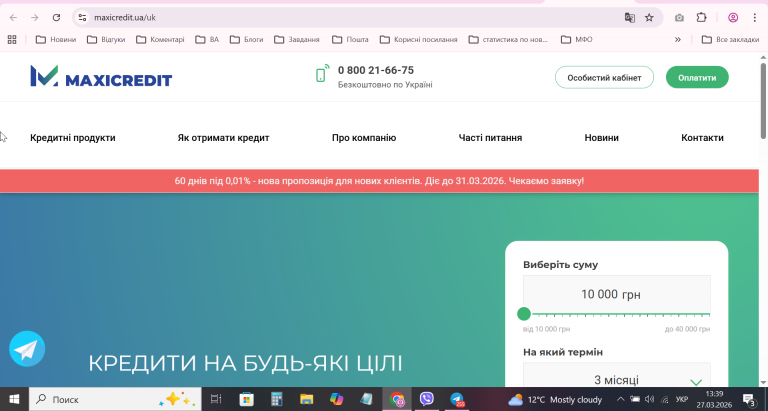This screenshot has width=768, height=411.
Task: Open Як отримати кредит menu item
Action: 223,138
